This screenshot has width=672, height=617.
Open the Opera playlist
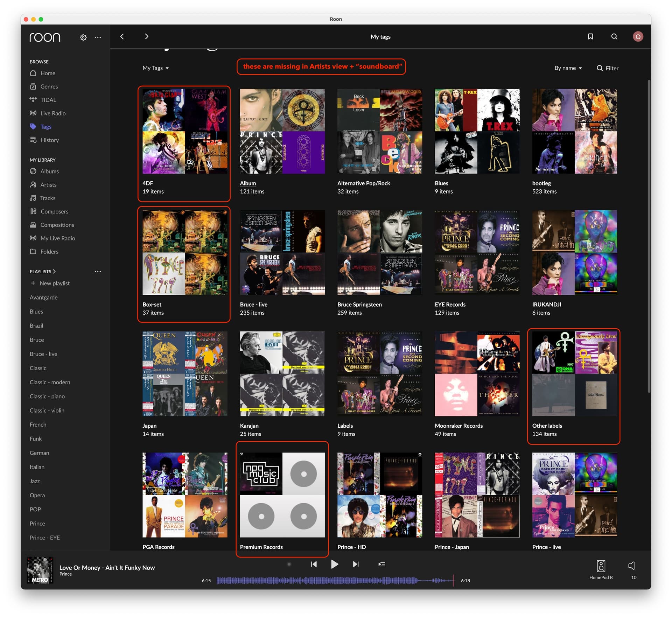(x=37, y=495)
